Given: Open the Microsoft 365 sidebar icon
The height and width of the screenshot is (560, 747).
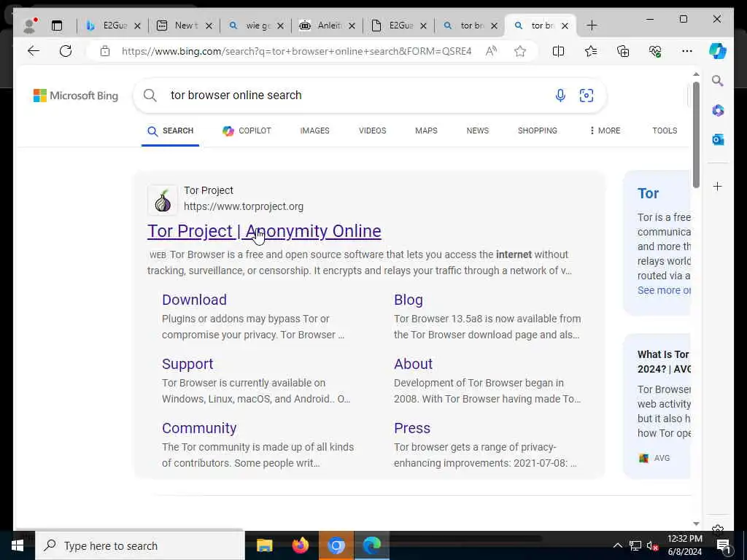Looking at the screenshot, I should pyautogui.click(x=718, y=111).
